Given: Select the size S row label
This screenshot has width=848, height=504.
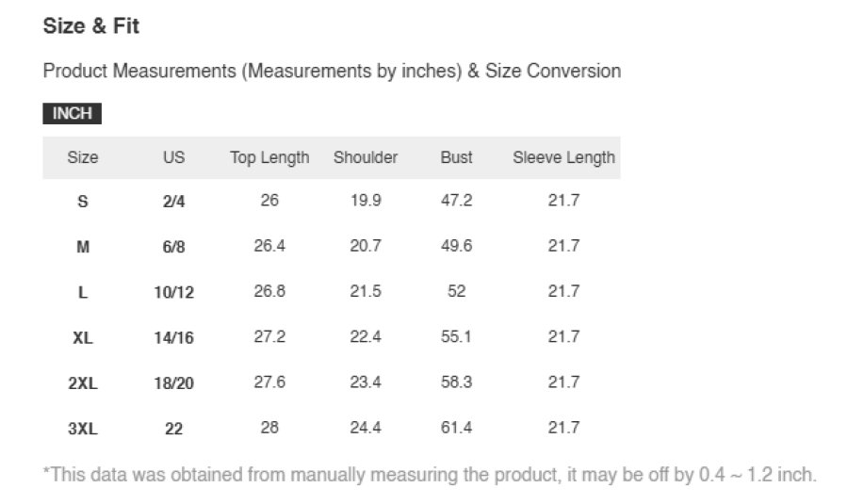Looking at the screenshot, I should point(83,202).
